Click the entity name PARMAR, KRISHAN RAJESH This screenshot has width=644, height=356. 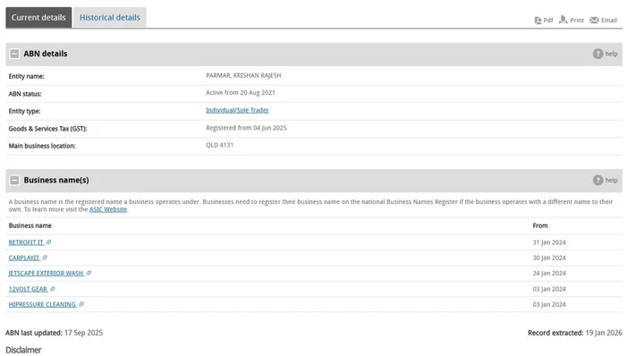click(243, 75)
